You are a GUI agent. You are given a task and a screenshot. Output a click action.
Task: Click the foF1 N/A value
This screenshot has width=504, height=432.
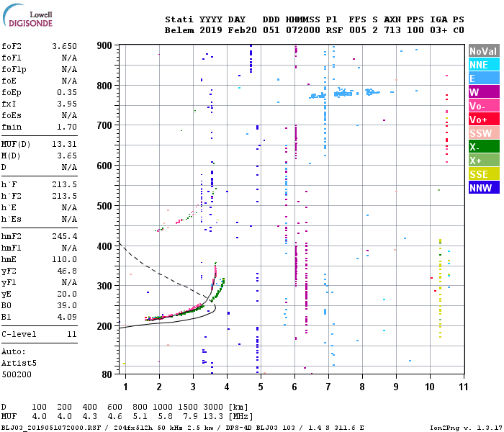69,58
